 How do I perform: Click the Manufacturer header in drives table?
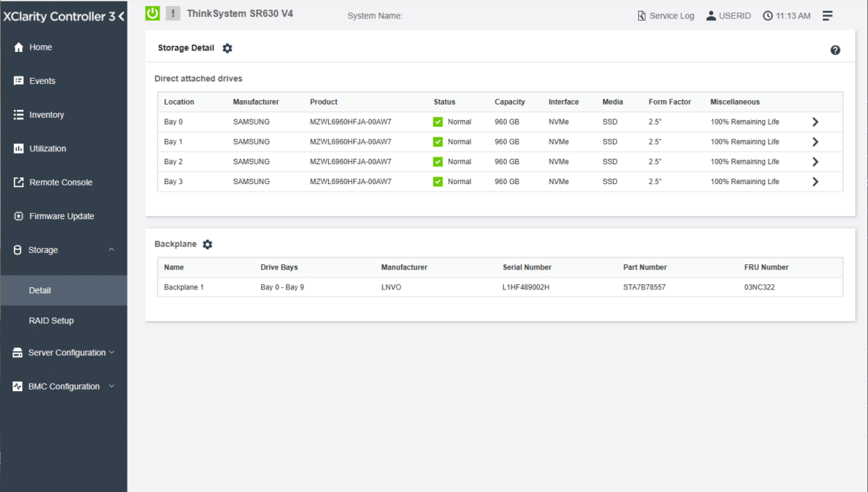(x=256, y=102)
